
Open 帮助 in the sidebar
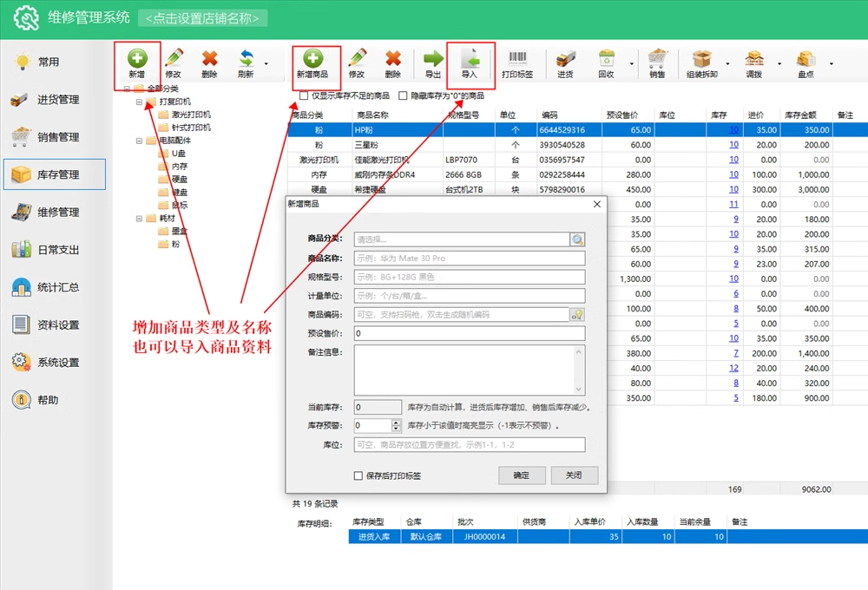coord(54,400)
